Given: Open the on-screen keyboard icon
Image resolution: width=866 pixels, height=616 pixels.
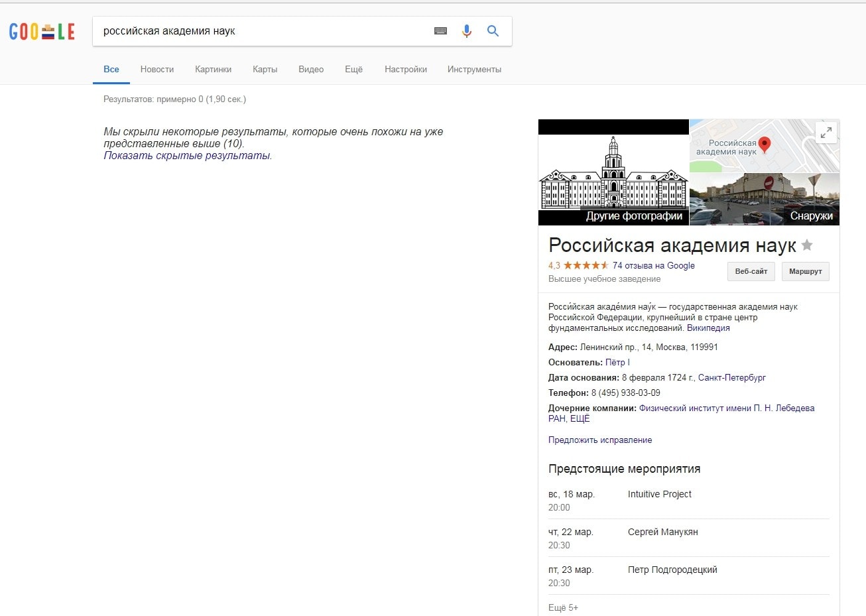Looking at the screenshot, I should pos(440,31).
